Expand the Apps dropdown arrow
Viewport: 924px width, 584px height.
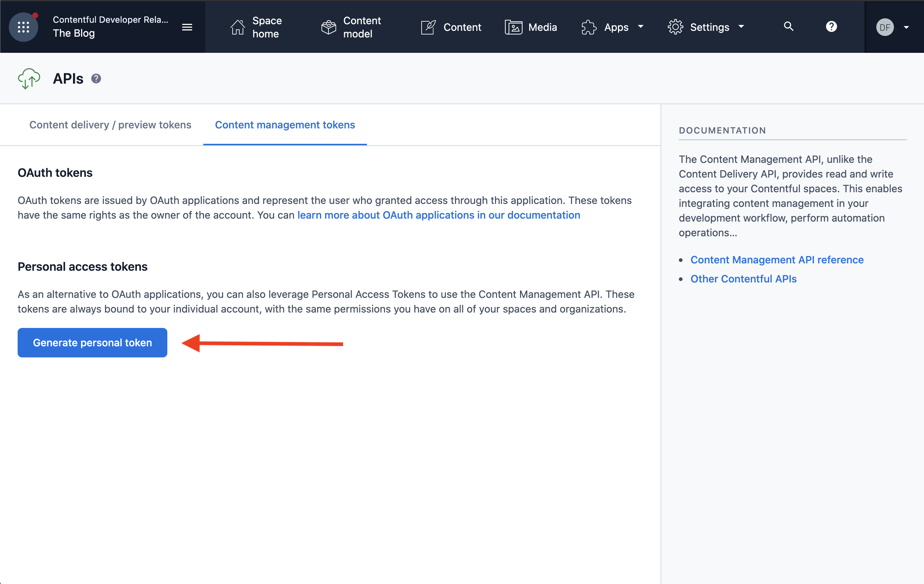(640, 26)
